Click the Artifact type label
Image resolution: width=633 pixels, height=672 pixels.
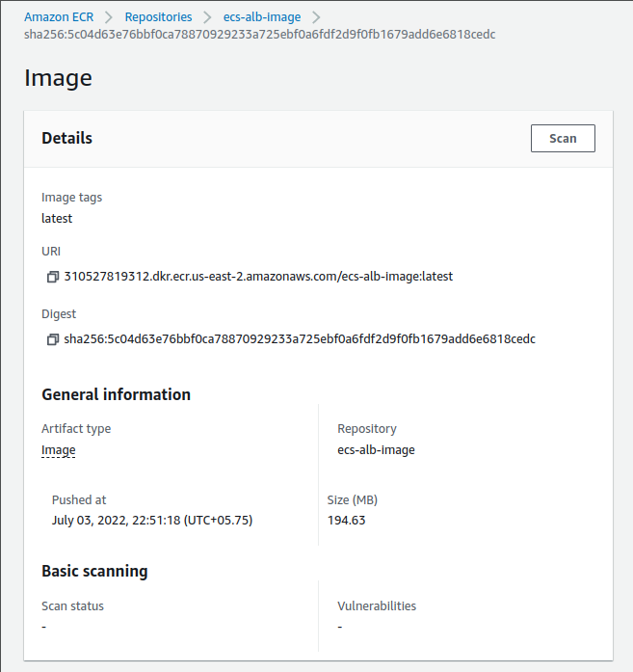[76, 429]
